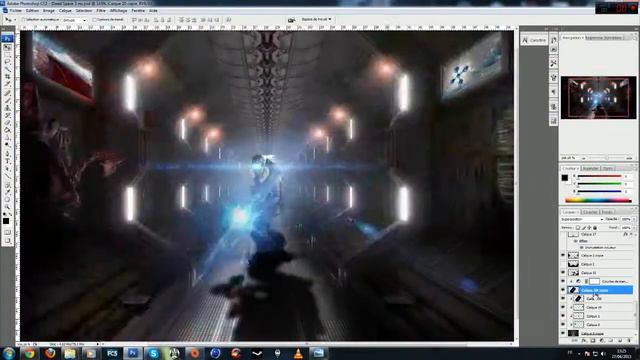Open VLC media player from taskbar
Viewport: 640px width, 360px height.
click(x=298, y=353)
